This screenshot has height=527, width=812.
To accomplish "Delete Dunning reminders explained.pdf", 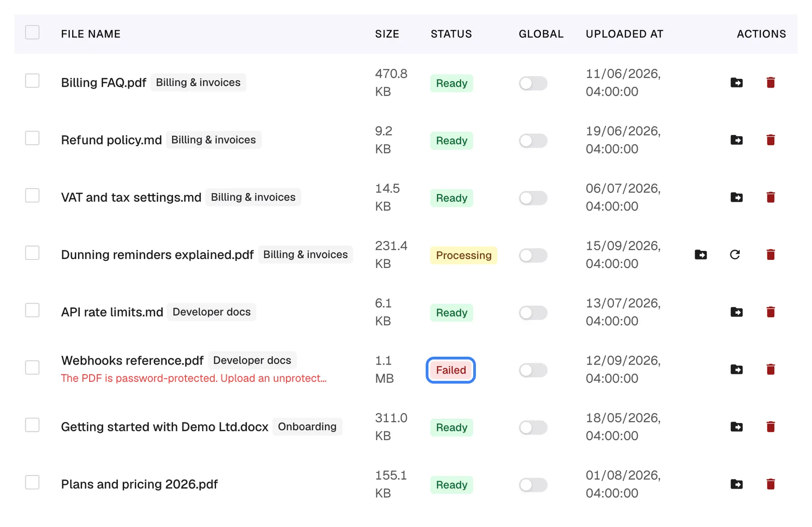I will pos(770,254).
